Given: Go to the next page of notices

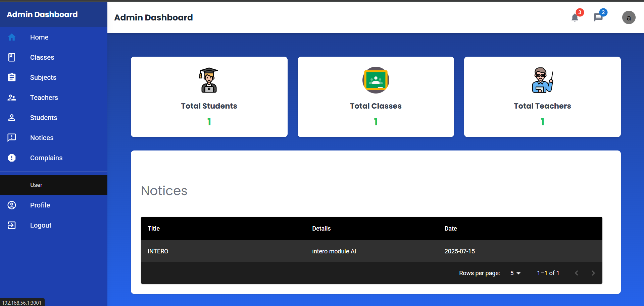Looking at the screenshot, I should [593, 273].
